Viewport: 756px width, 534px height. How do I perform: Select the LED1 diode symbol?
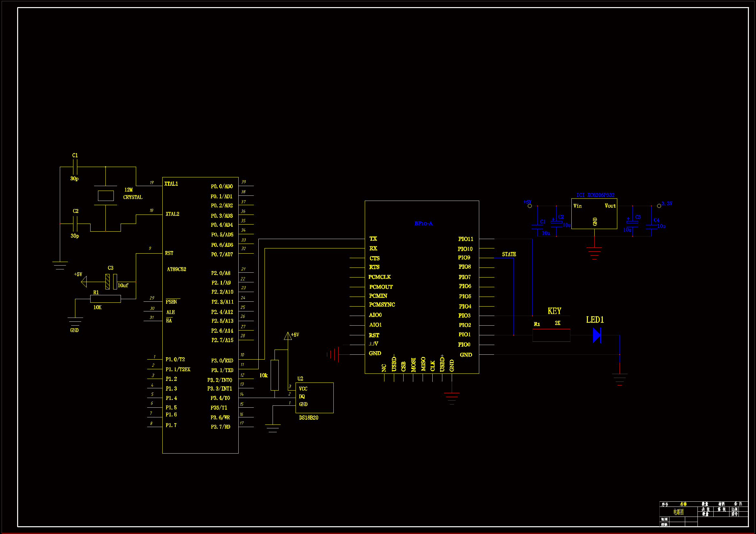click(597, 335)
